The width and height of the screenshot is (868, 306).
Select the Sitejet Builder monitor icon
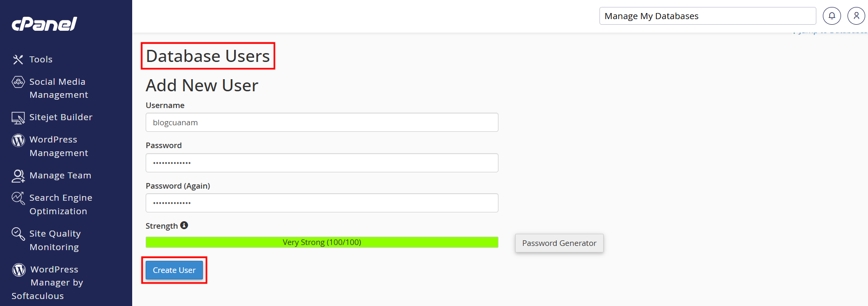pyautogui.click(x=18, y=117)
